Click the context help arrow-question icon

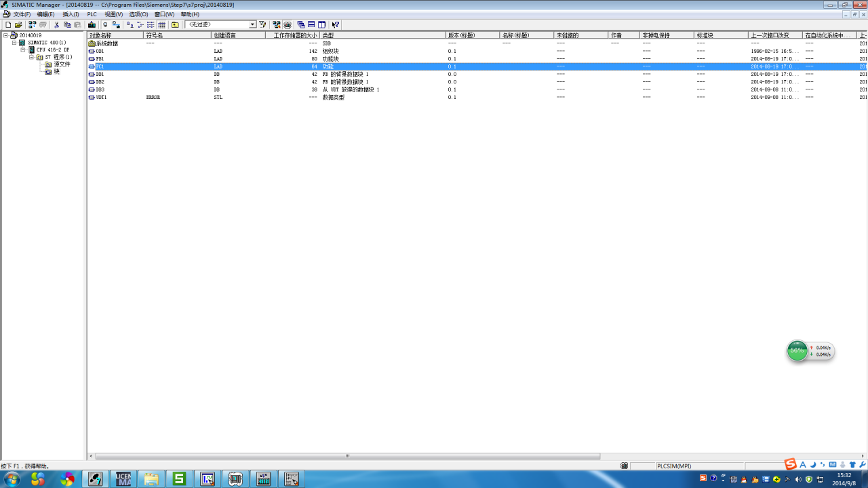coord(335,24)
